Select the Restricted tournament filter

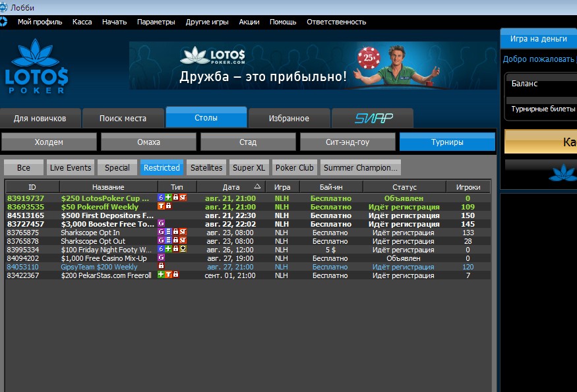coord(162,168)
